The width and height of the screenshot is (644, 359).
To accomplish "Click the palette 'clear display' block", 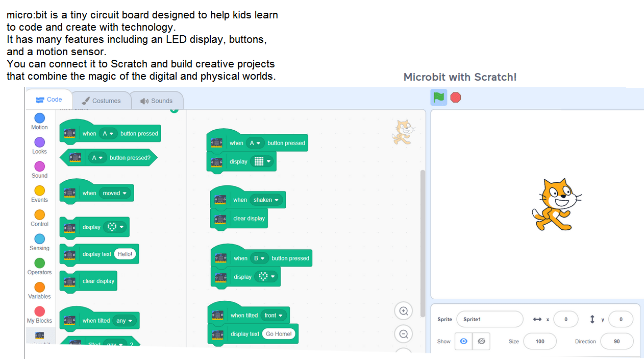I will click(88, 281).
